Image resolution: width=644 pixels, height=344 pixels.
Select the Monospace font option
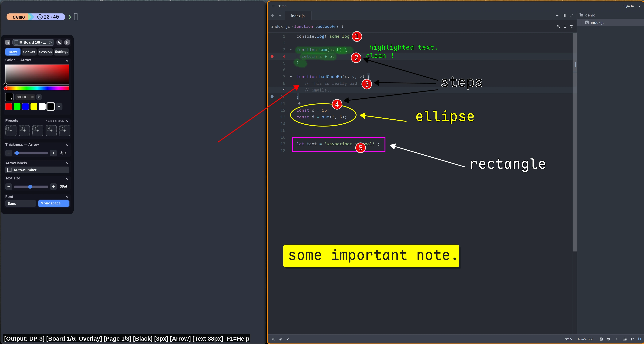click(53, 203)
